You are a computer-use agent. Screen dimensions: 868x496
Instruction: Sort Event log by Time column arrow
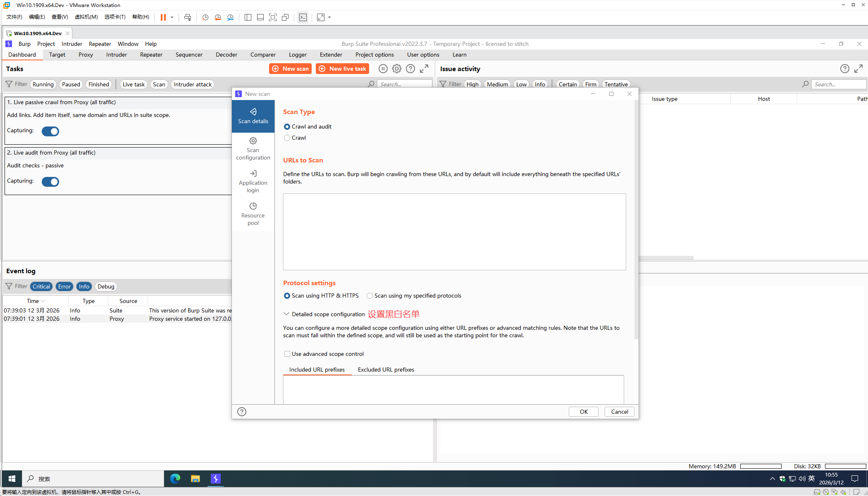43,301
